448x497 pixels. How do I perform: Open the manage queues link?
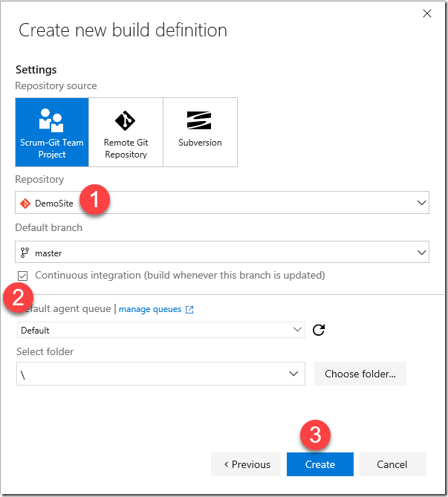pyautogui.click(x=150, y=309)
